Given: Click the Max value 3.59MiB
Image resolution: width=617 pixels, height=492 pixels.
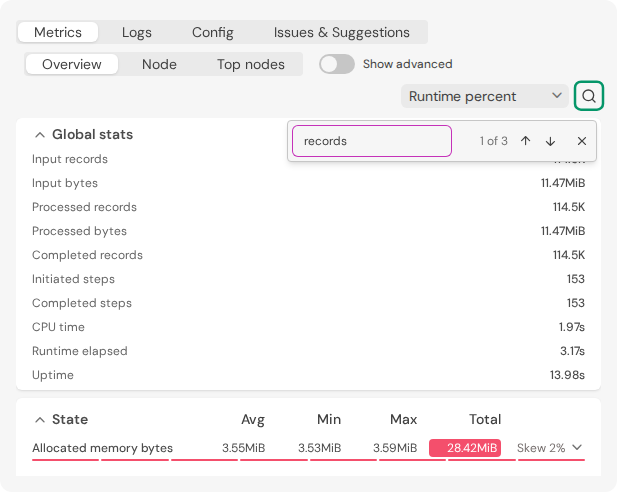Looking at the screenshot, I should click(x=395, y=448).
